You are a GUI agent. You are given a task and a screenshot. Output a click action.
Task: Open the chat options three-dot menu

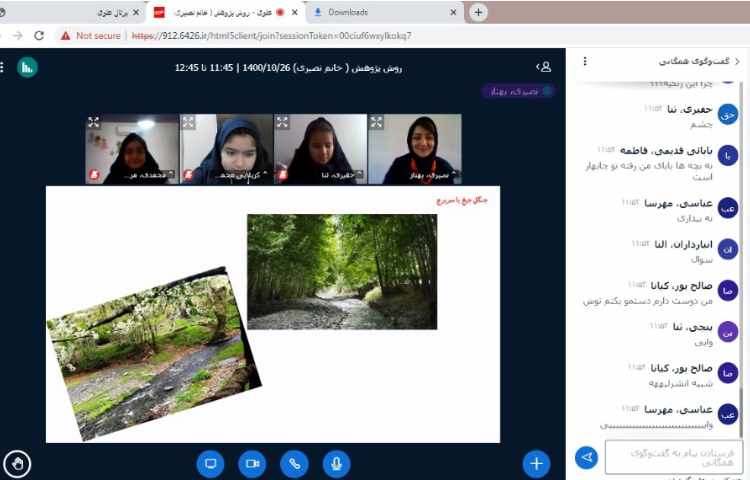(x=585, y=61)
